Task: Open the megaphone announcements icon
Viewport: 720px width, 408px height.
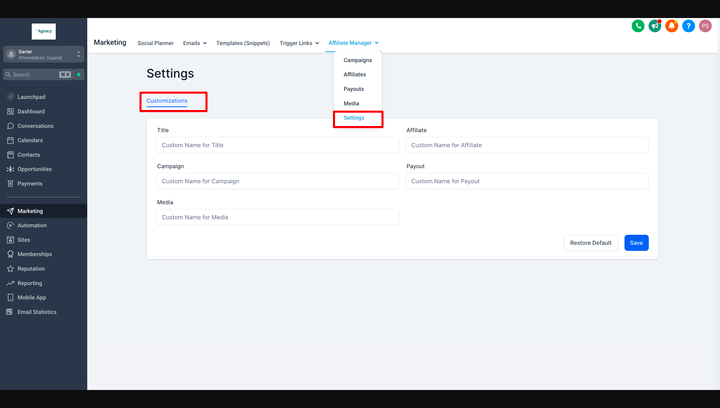Action: (655, 26)
